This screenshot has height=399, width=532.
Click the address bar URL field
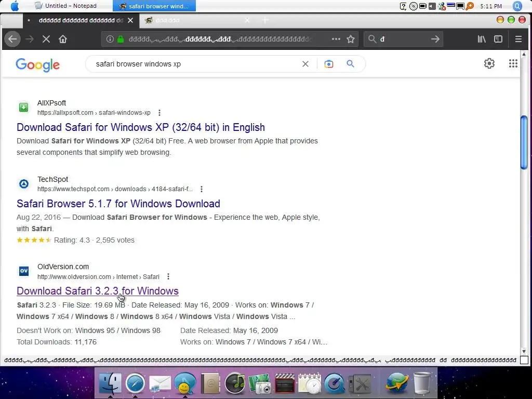[220, 39]
